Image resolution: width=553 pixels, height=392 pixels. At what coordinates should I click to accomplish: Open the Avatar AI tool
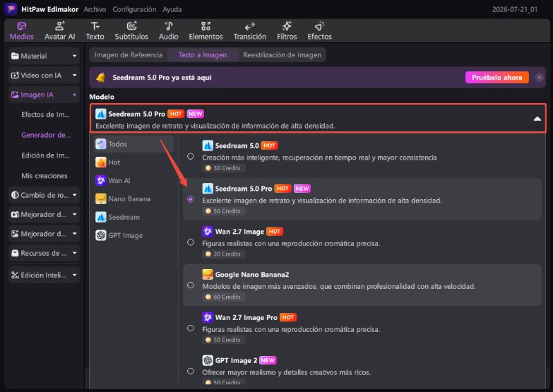click(59, 31)
